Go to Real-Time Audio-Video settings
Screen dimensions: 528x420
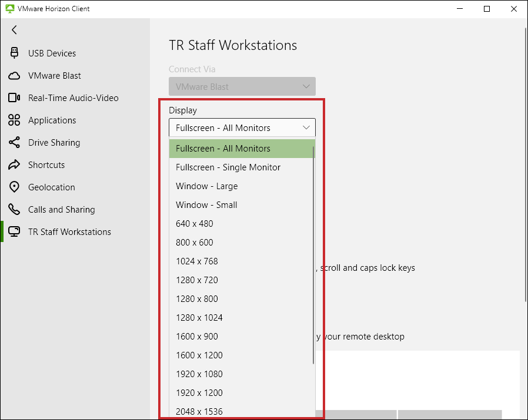click(x=75, y=98)
